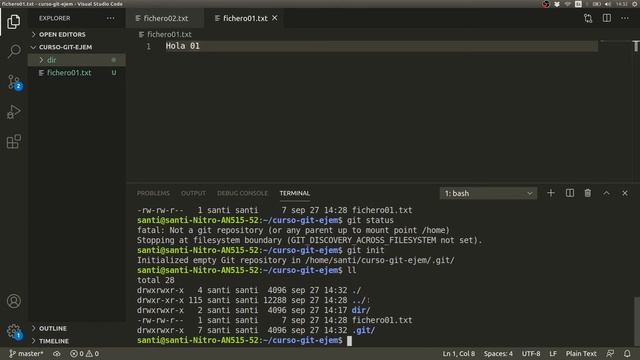Close the fichero01.txt tab
Viewport: 640px width, 360px height.
275,18
